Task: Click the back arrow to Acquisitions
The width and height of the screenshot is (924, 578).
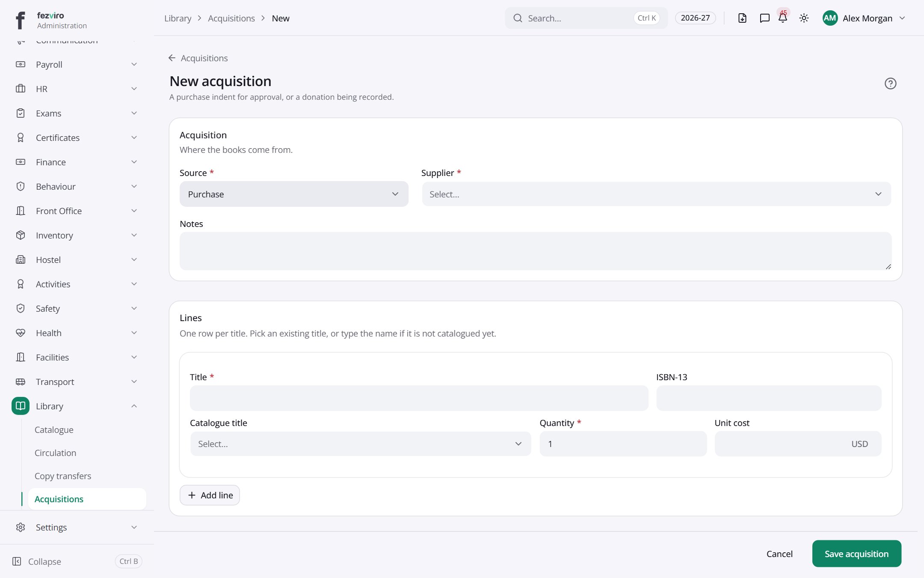Action: [172, 58]
